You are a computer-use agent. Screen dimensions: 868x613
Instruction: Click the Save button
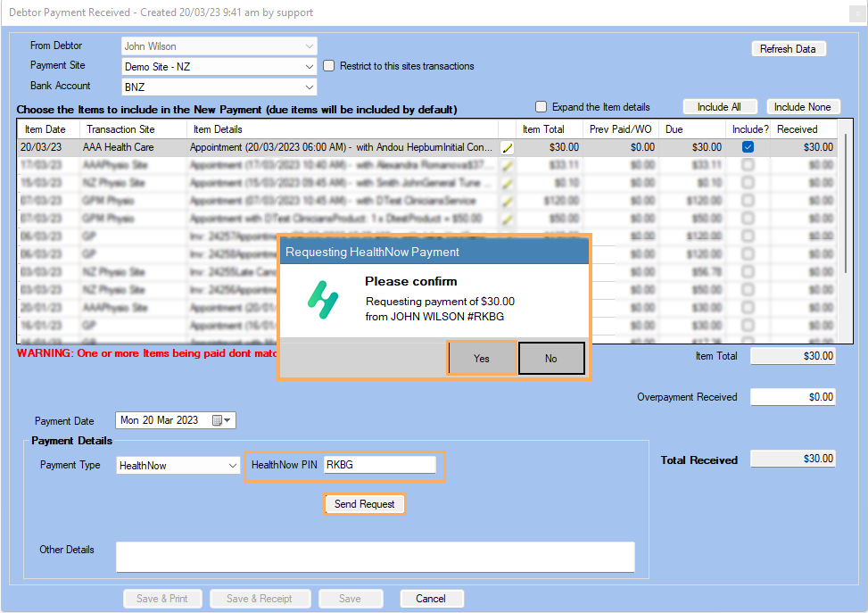pyautogui.click(x=350, y=599)
